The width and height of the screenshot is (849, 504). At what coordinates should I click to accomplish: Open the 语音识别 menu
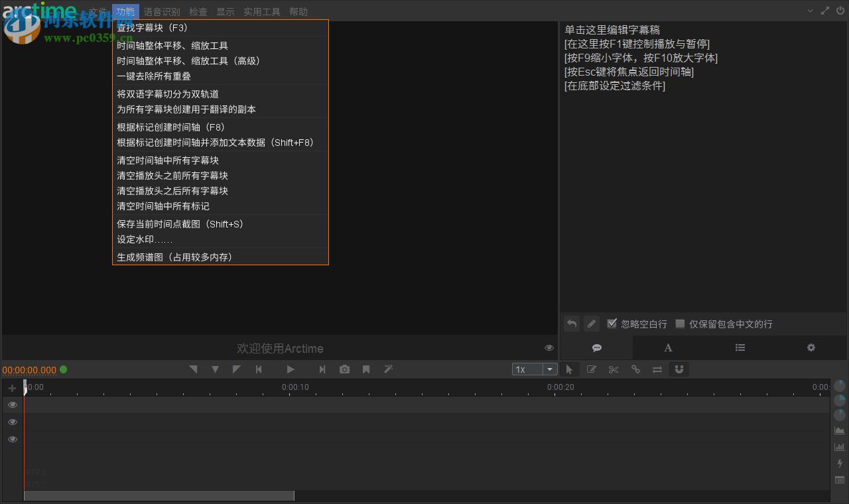point(161,11)
